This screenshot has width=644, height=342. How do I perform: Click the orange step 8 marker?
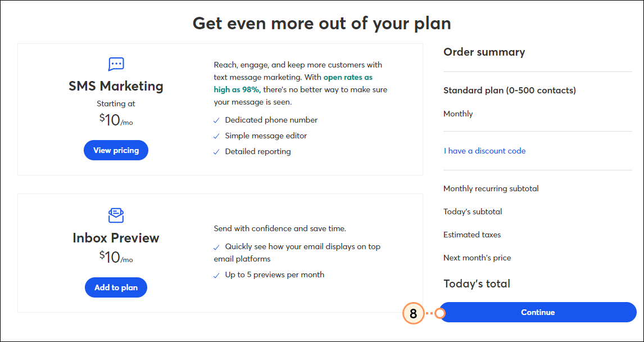pyautogui.click(x=413, y=313)
